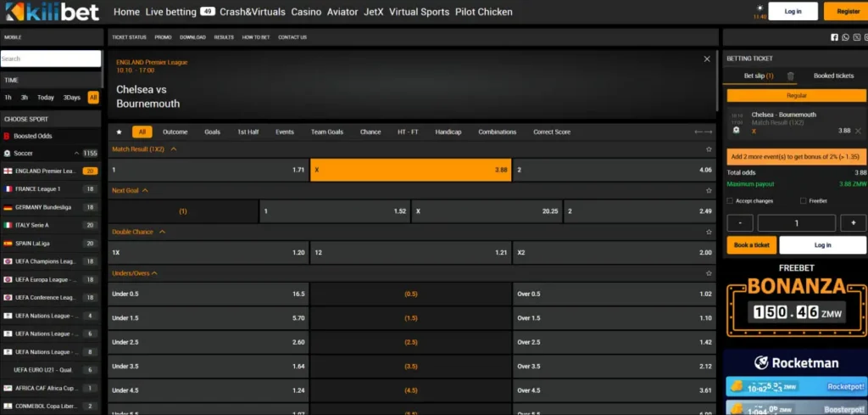Click the UEFA Champions League logo icon

pos(8,261)
